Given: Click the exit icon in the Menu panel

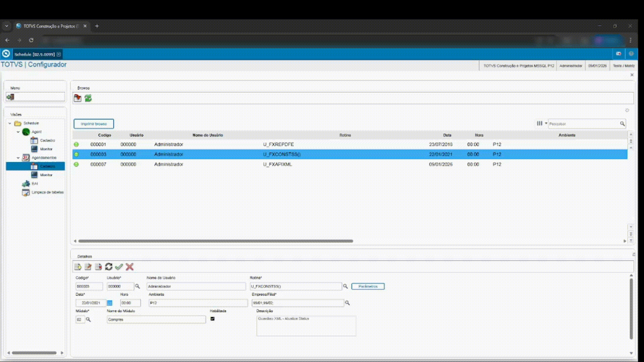Looking at the screenshot, I should coord(10,97).
